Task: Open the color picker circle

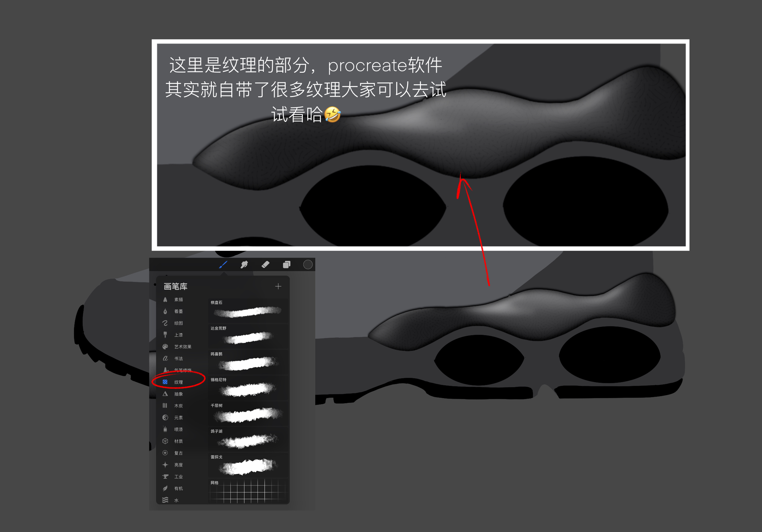Action: pos(307,264)
